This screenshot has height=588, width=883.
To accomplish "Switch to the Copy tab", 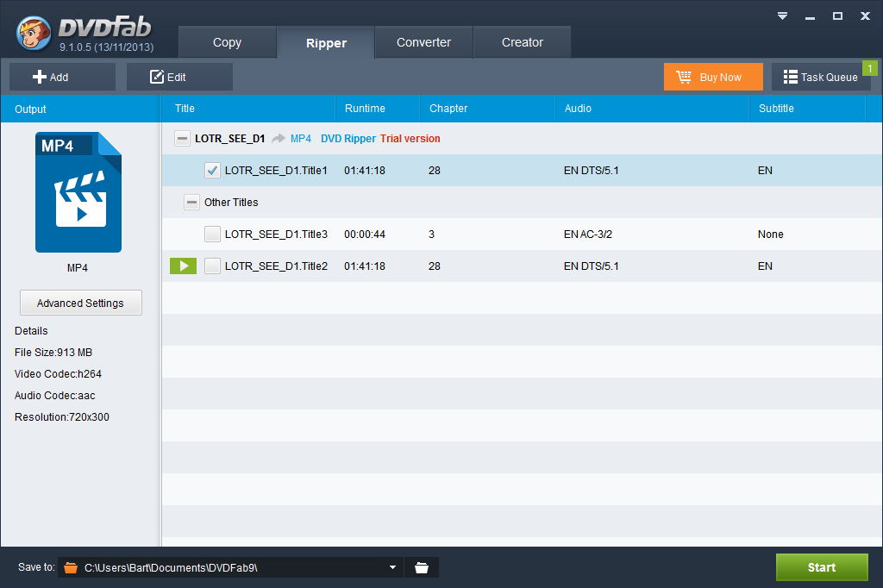I will [x=228, y=42].
